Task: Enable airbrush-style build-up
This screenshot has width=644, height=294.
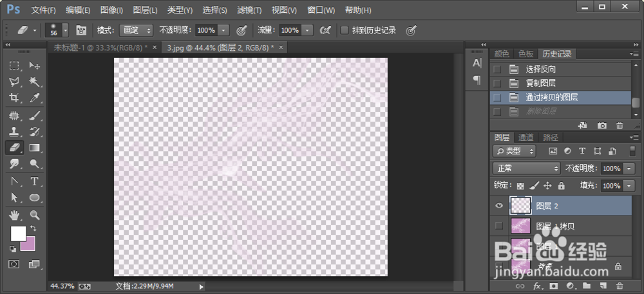Action: [x=325, y=30]
